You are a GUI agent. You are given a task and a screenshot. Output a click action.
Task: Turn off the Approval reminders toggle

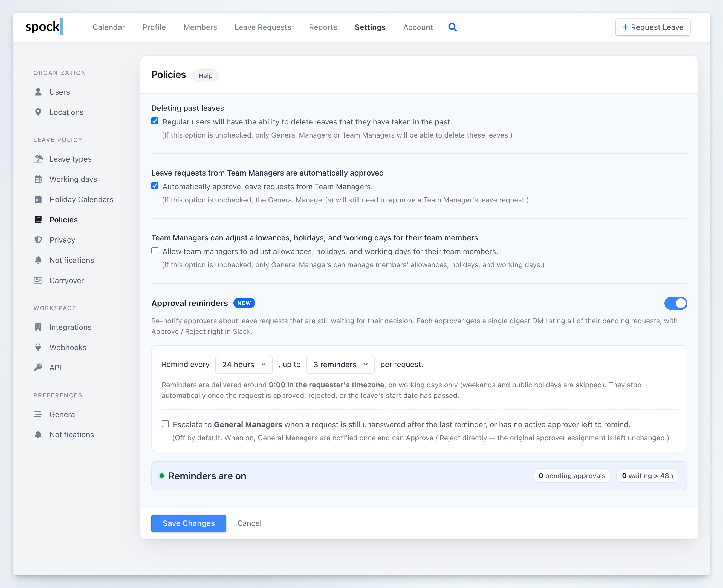[676, 303]
